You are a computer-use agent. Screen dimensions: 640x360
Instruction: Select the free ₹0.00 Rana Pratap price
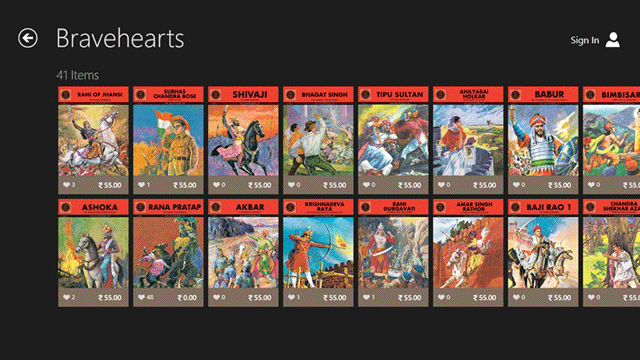(187, 298)
